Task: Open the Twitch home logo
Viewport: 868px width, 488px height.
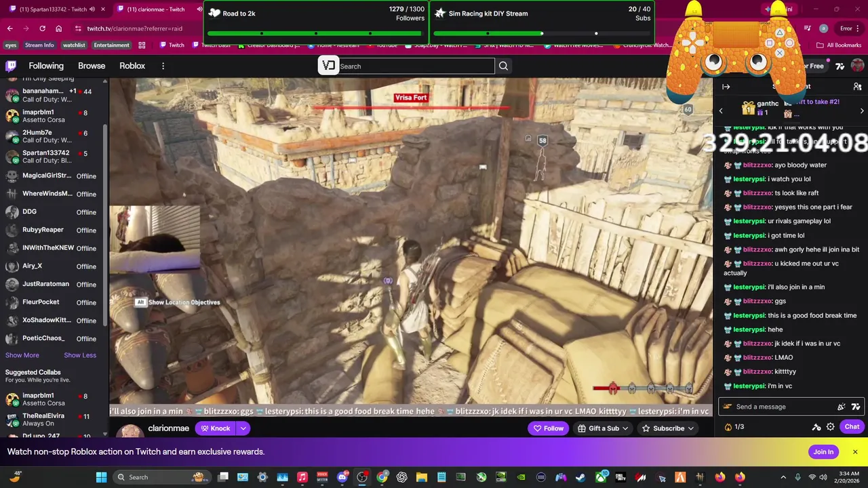Action: click(x=11, y=66)
